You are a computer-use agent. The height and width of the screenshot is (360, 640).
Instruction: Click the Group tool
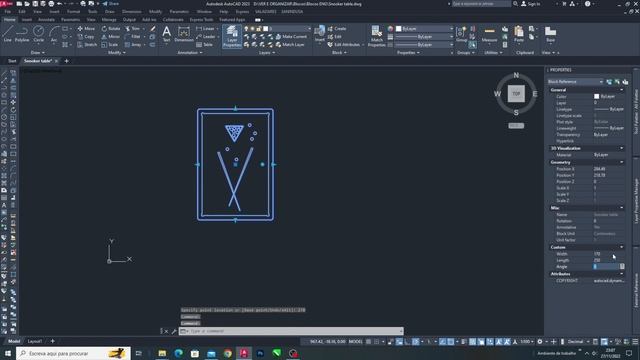(461, 34)
